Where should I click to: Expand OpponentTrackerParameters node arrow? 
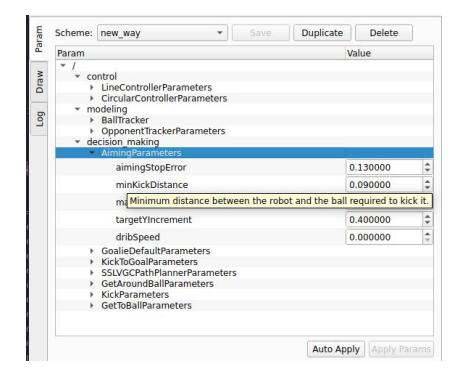pos(92,131)
